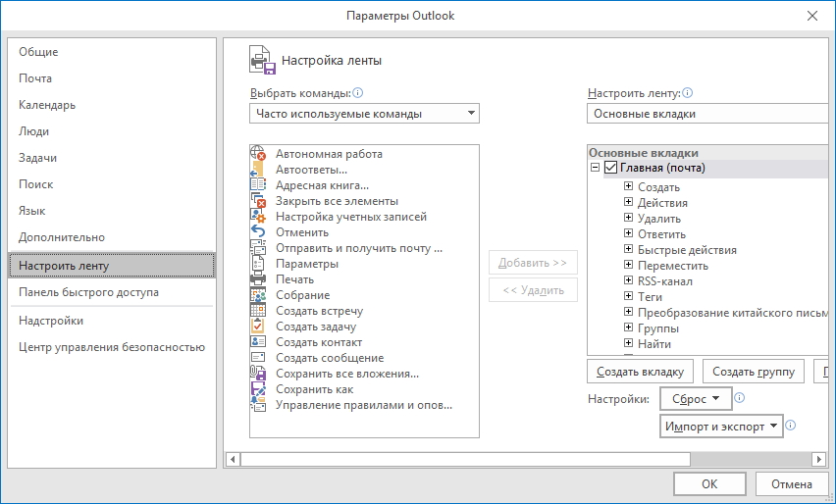Screen dimensions: 836x504
Task: Expand Преобразование китайского письма group
Action: (x=629, y=312)
